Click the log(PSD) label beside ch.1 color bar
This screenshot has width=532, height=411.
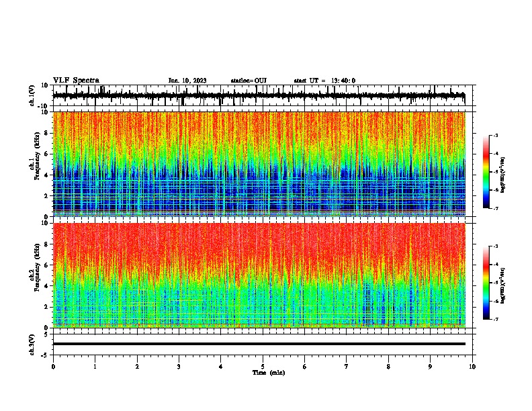coord(503,175)
